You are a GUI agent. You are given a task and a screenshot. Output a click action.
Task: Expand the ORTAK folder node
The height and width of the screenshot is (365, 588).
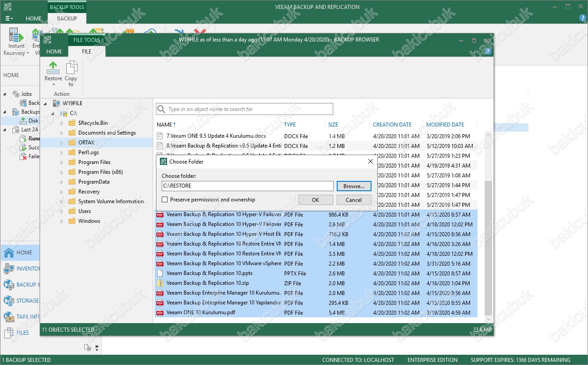61,143
